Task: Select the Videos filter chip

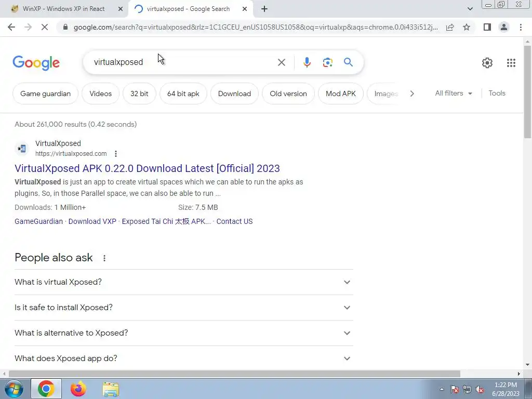Action: coord(100,94)
